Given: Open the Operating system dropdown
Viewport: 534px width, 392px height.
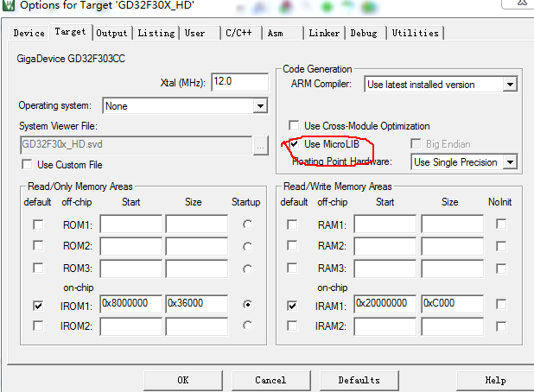Looking at the screenshot, I should [185, 106].
